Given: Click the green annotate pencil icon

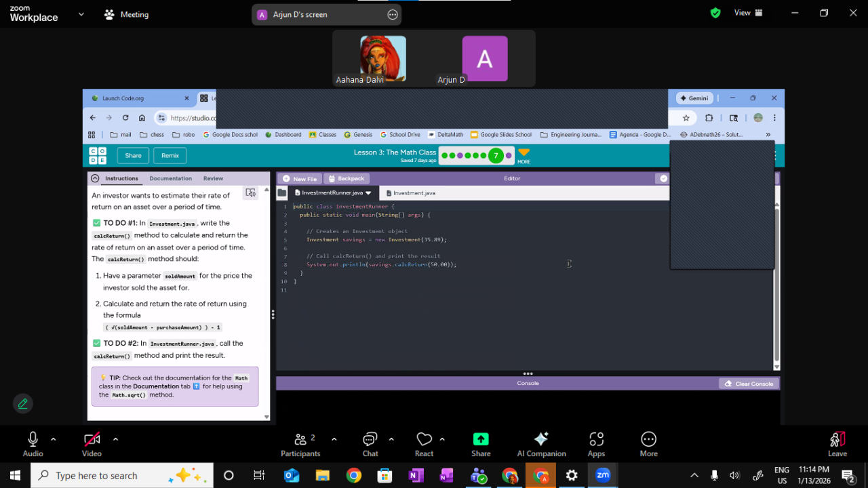Looking at the screenshot, I should [x=23, y=403].
